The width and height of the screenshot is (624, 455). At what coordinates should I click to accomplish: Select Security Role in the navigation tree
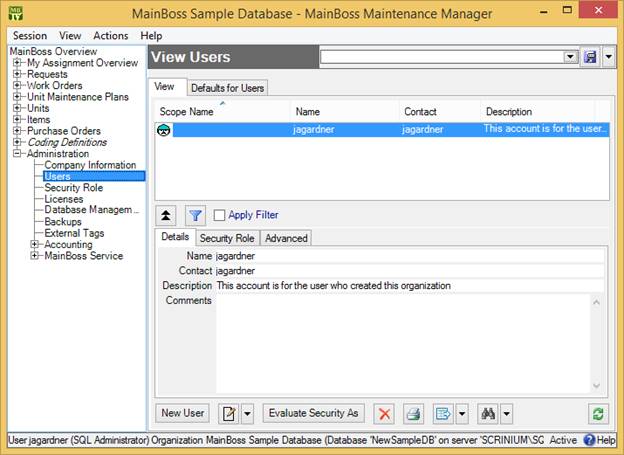(74, 187)
